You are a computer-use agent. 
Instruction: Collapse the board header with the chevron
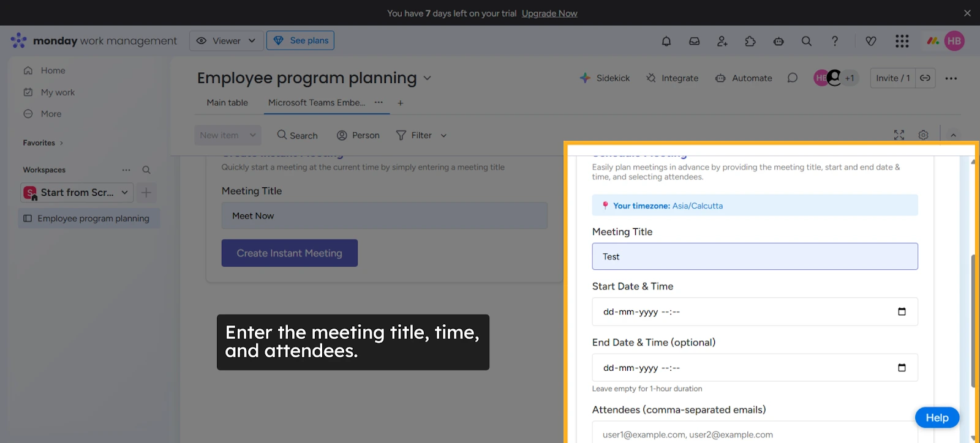(x=953, y=135)
